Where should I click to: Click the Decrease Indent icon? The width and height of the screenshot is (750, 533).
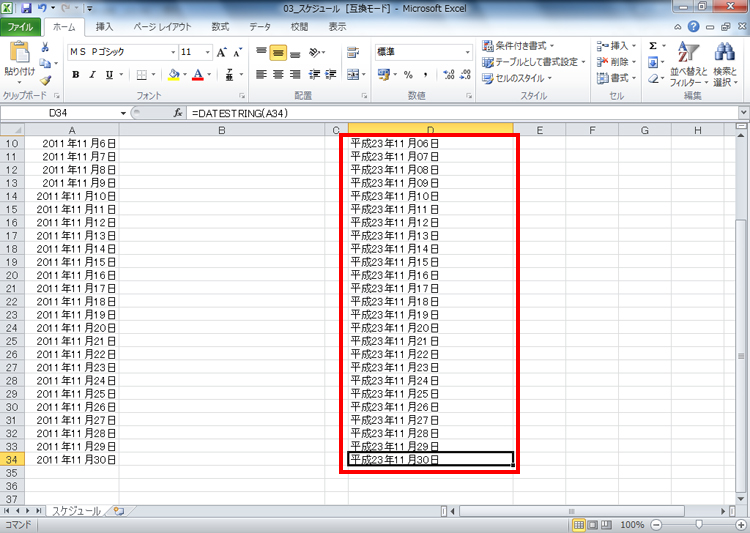[x=314, y=75]
